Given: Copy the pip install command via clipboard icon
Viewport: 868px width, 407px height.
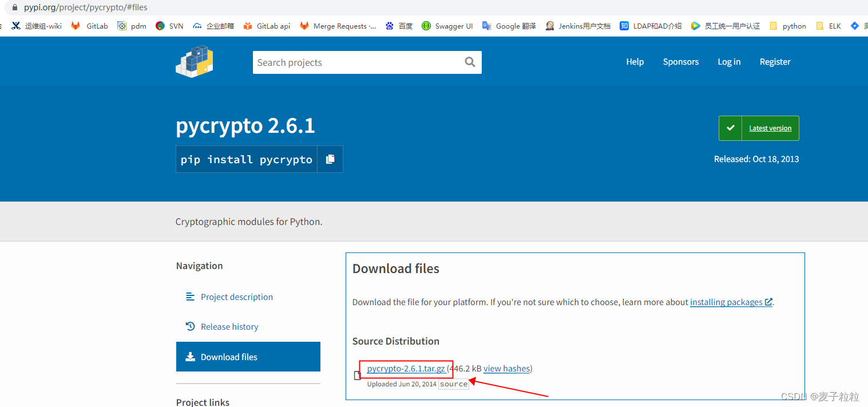Looking at the screenshot, I should click(330, 159).
